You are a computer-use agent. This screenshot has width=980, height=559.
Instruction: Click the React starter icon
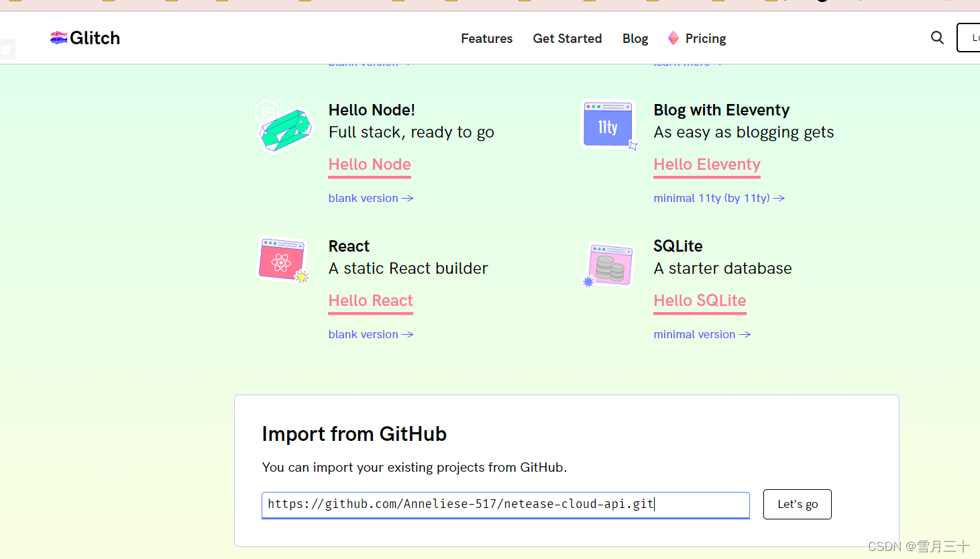pos(284,260)
